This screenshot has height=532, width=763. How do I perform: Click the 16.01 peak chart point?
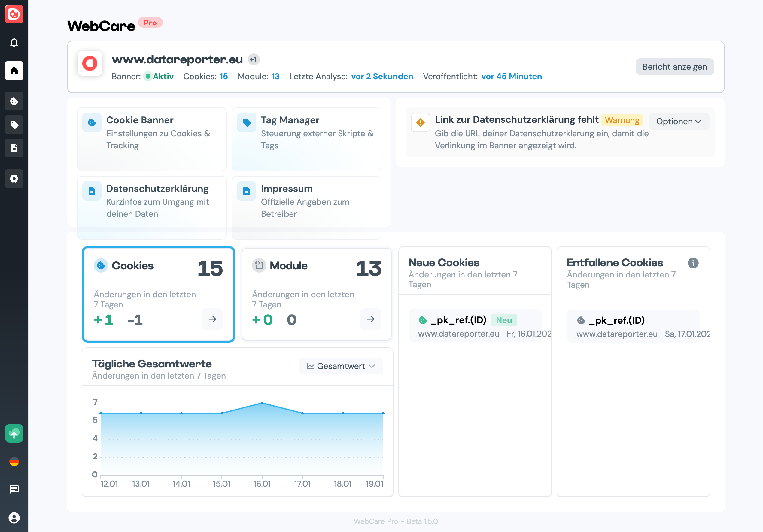[x=262, y=403]
